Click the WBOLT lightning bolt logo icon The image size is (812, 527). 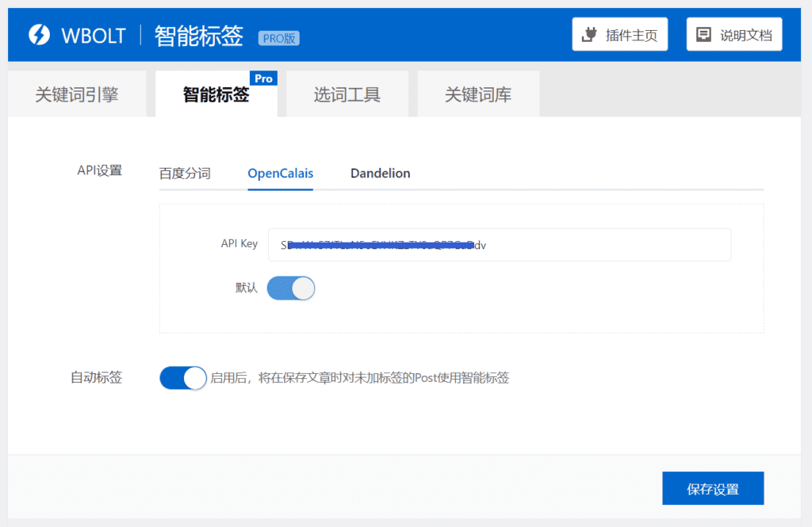click(39, 34)
